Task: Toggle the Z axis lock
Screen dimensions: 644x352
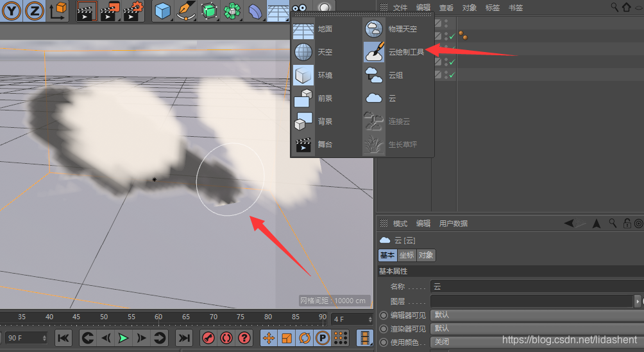Action: (x=35, y=11)
